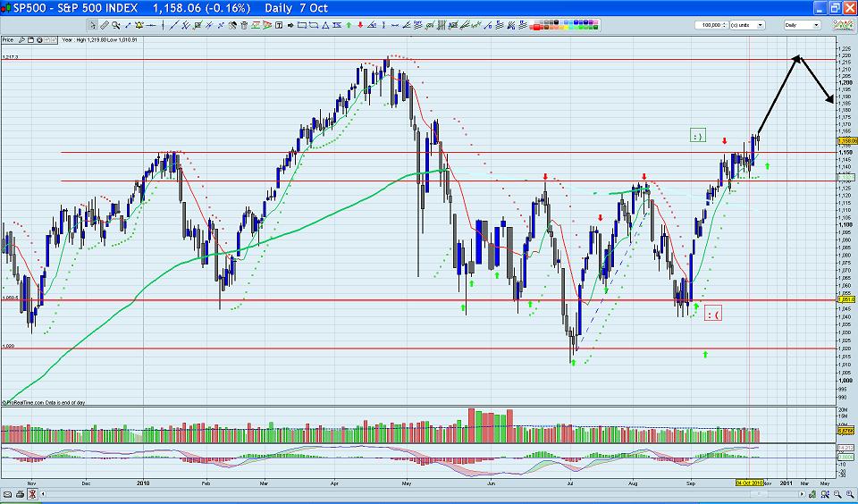Select the triangle drawing tool
The image size is (858, 504).
click(325, 25)
